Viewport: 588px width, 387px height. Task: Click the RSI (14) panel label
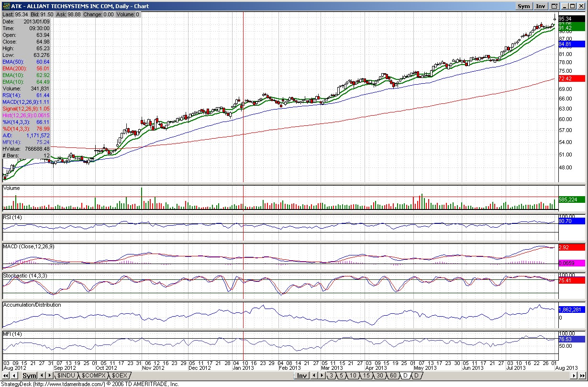13,217
